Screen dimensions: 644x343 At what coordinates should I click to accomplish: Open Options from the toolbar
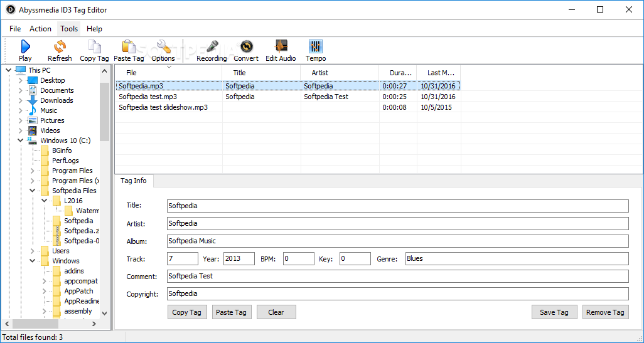pos(163,51)
